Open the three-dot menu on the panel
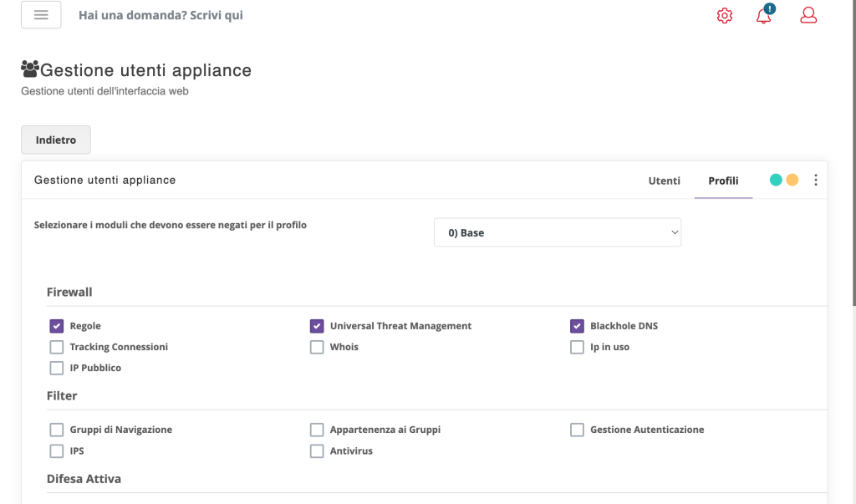 pos(815,179)
